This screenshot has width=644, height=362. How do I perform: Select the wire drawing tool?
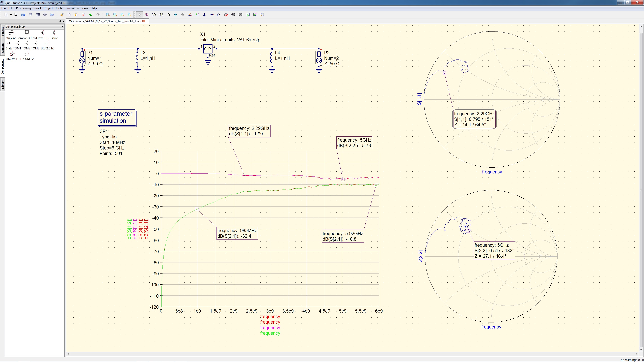(x=190, y=15)
